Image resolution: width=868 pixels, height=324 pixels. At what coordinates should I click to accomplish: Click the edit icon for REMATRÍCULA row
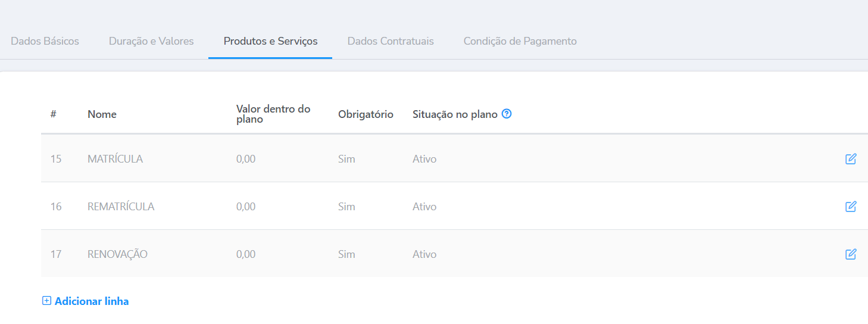(851, 207)
